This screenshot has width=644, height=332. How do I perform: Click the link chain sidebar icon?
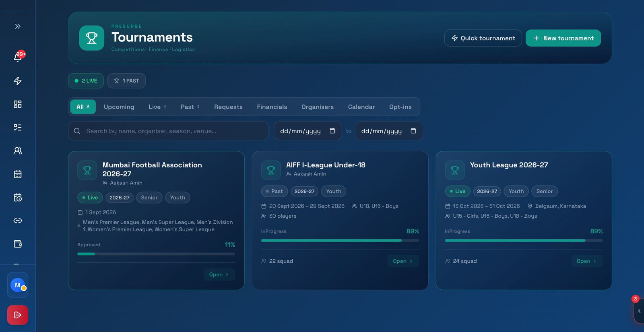click(18, 221)
